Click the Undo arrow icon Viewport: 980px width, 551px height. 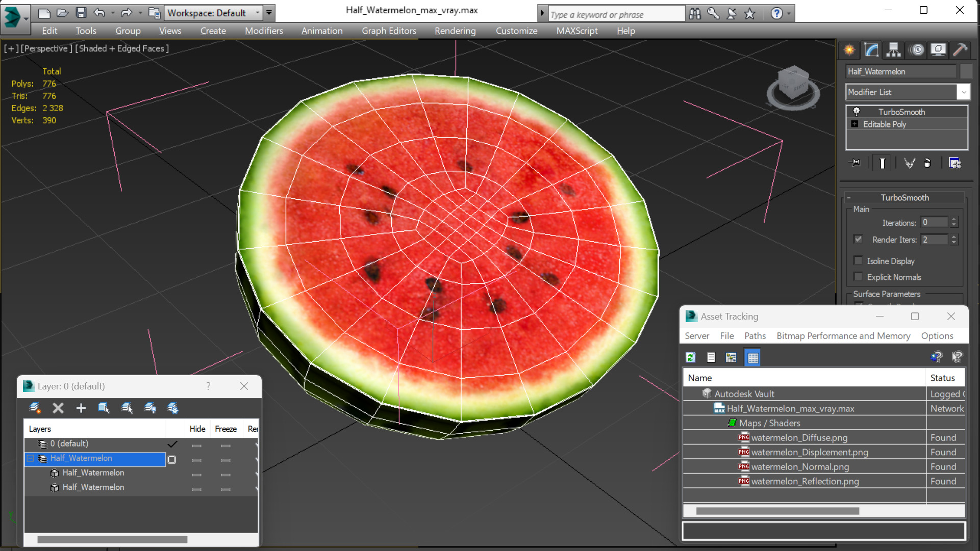pyautogui.click(x=99, y=13)
